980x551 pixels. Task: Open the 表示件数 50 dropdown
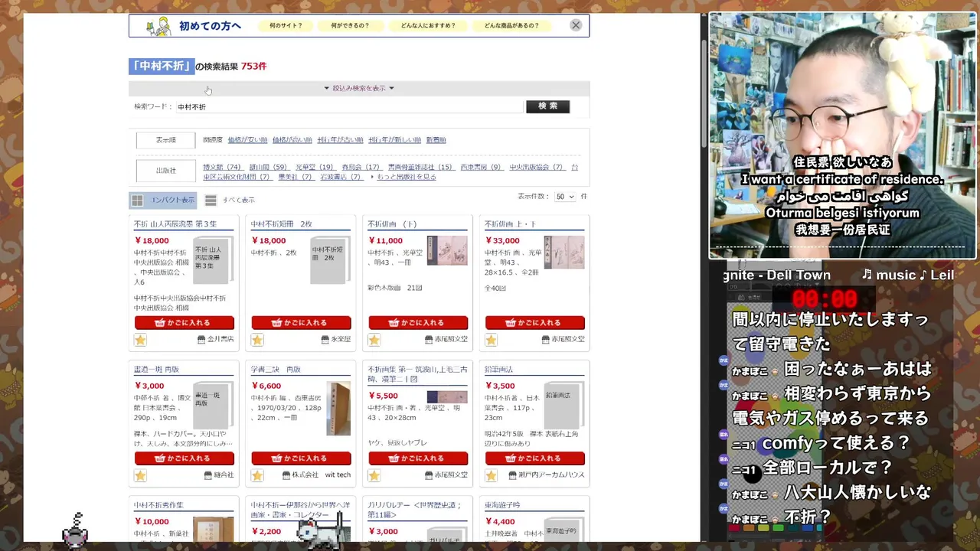(x=565, y=197)
